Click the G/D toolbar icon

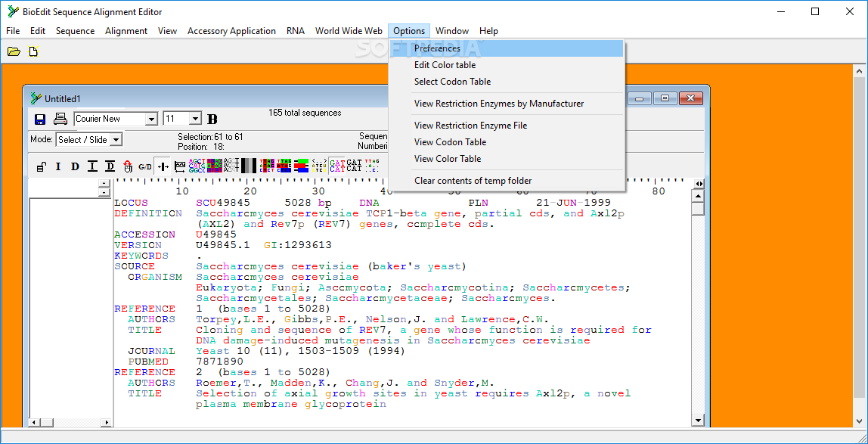point(145,166)
